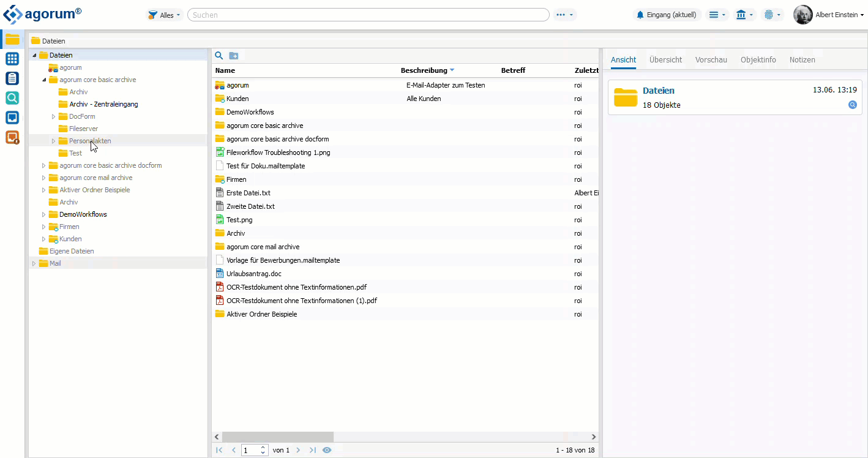Toggle the eye view icon in pager
Screen dimensions: 868x458
tap(327, 450)
